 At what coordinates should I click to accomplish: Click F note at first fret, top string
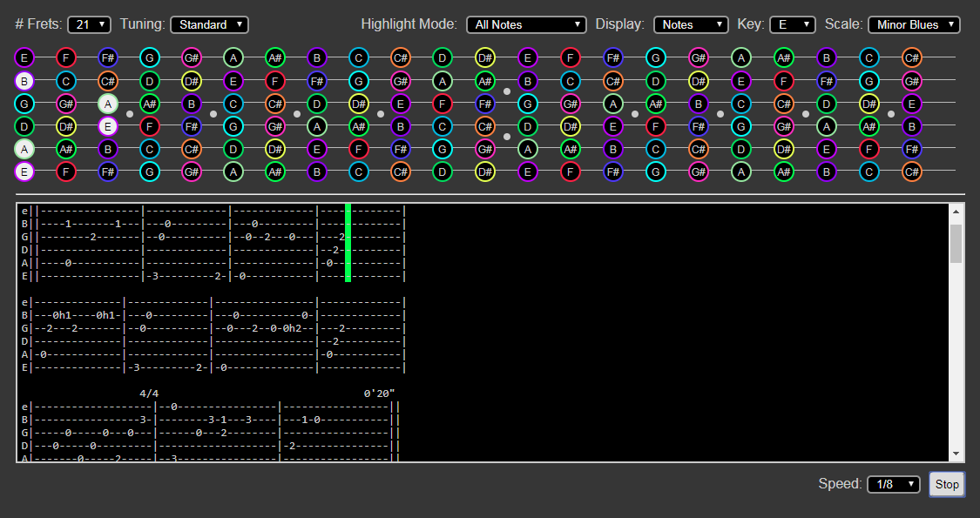click(65, 58)
